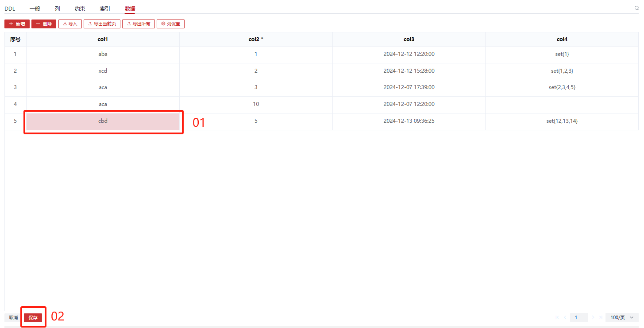Click 新增 to add a new row
This screenshot has height=328, width=644.
click(17, 24)
